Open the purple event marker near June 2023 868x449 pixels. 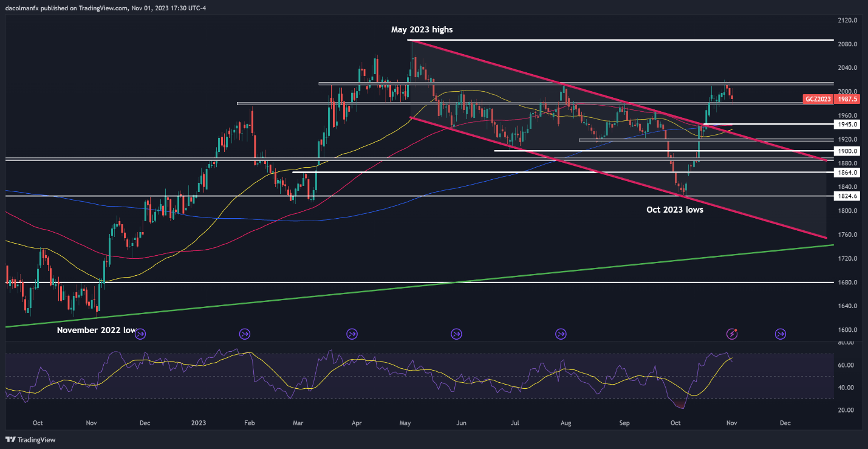[x=456, y=334]
